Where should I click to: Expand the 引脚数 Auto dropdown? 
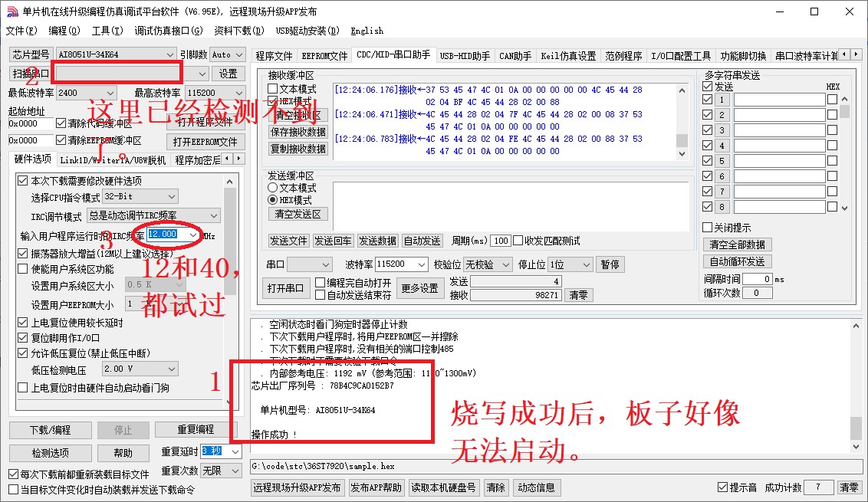point(239,54)
